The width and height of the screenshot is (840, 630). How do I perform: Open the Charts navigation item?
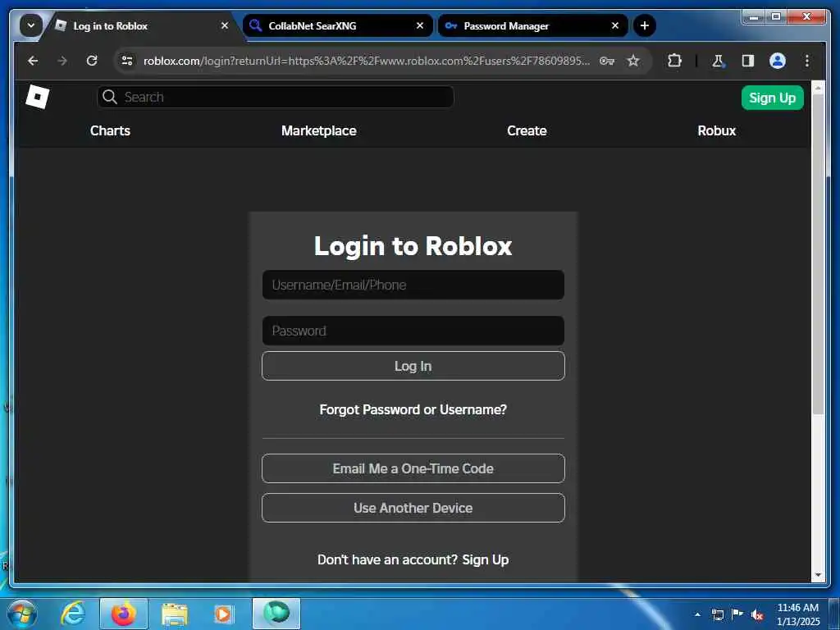[110, 130]
